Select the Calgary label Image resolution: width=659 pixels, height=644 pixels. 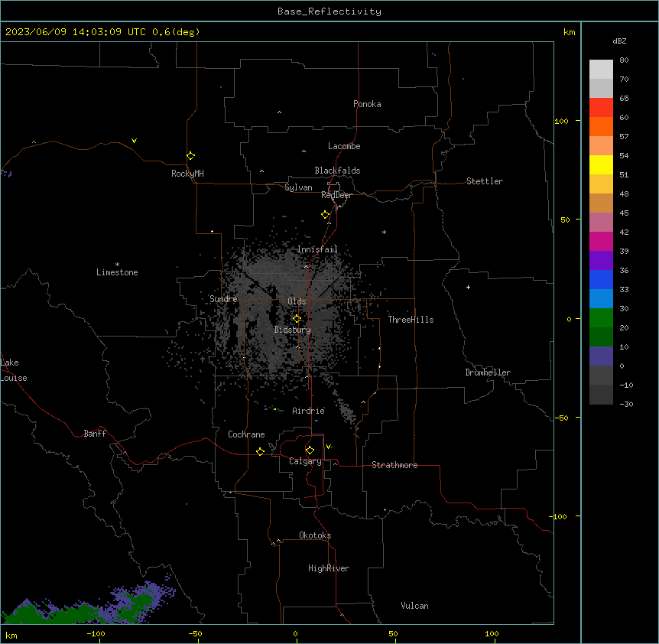click(306, 461)
